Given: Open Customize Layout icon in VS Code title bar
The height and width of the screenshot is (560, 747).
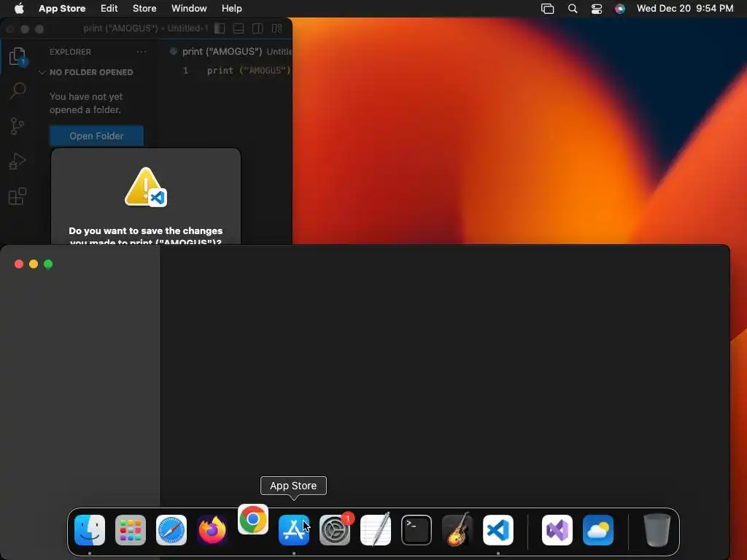Looking at the screenshot, I should pos(276,28).
